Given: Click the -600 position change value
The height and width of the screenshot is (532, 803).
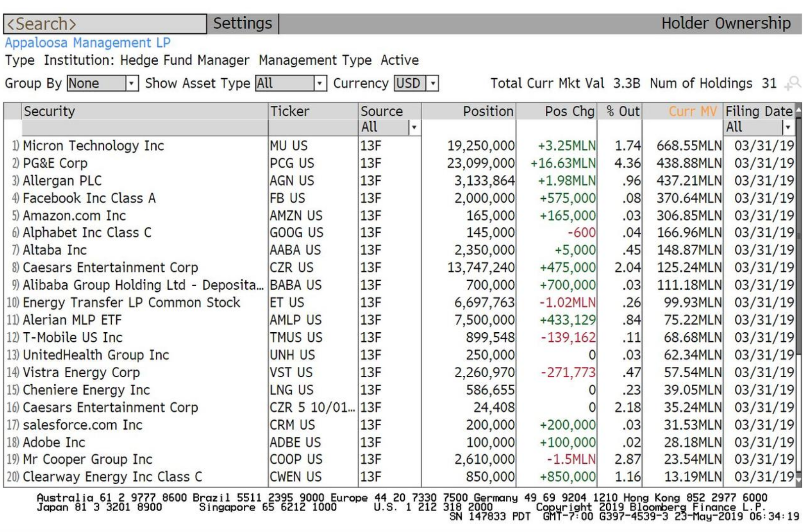Looking at the screenshot, I should [581, 232].
